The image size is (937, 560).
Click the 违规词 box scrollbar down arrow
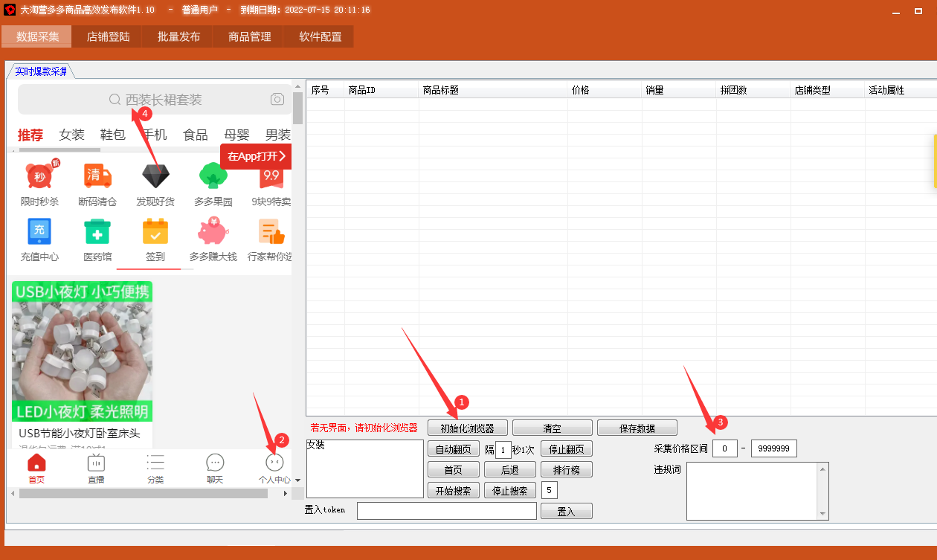(x=822, y=513)
